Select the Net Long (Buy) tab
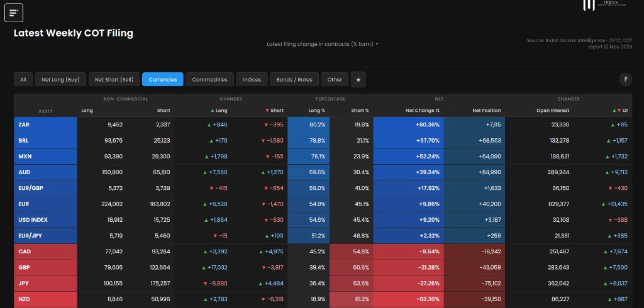The image size is (644, 308). tap(60, 80)
